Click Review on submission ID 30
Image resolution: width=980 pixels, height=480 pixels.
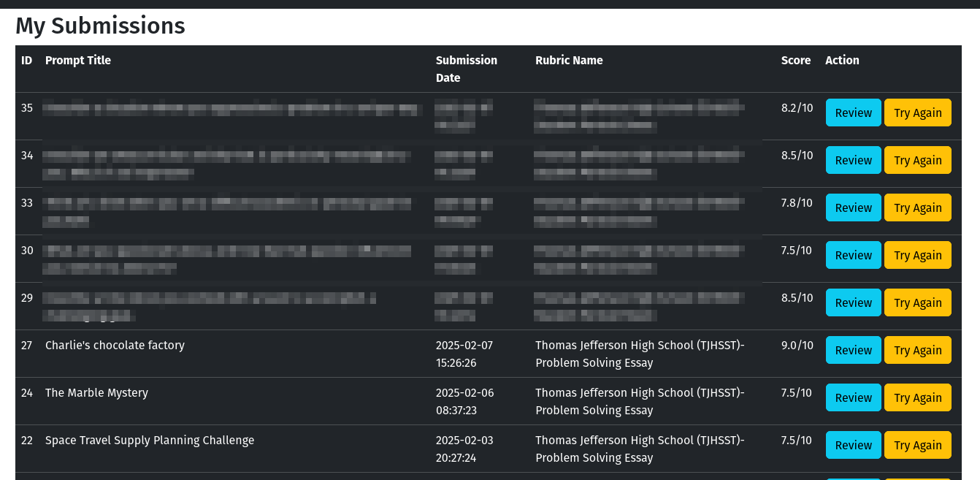(853, 255)
